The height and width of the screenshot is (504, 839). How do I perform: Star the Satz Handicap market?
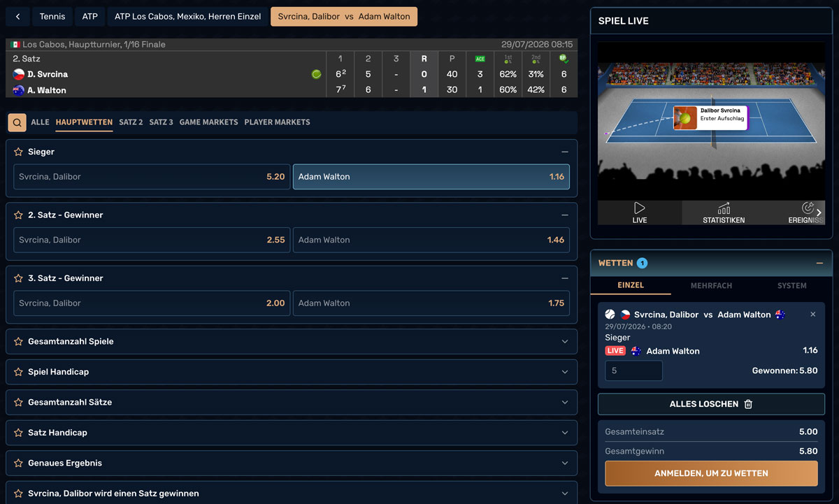(19, 433)
